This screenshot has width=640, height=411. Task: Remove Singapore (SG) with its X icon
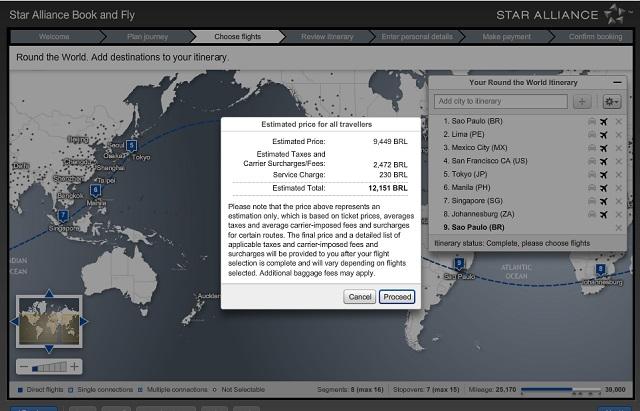click(x=618, y=201)
